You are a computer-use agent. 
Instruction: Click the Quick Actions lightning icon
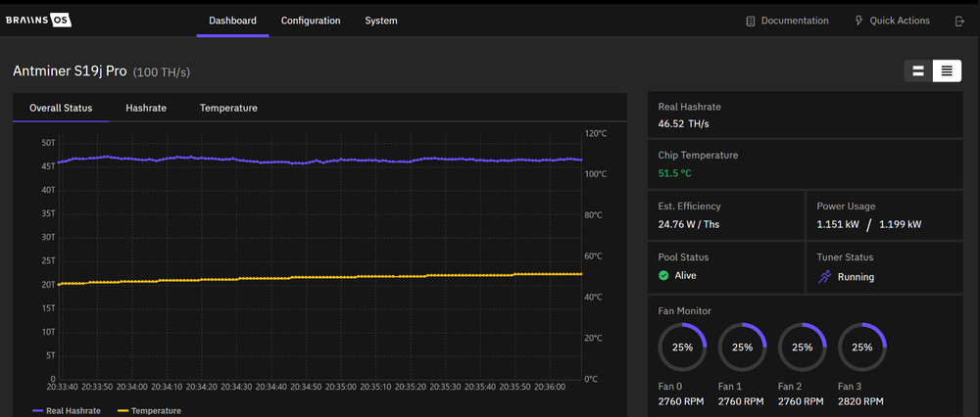(x=858, y=21)
